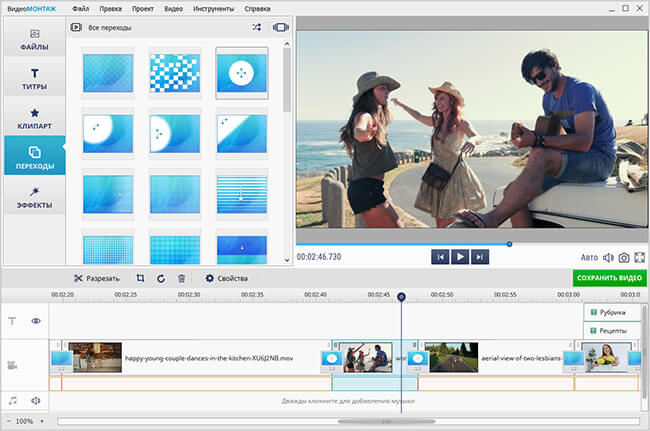This screenshot has height=431, width=650.
Task: Open the Клипарт sidebar section
Action: [x=34, y=119]
